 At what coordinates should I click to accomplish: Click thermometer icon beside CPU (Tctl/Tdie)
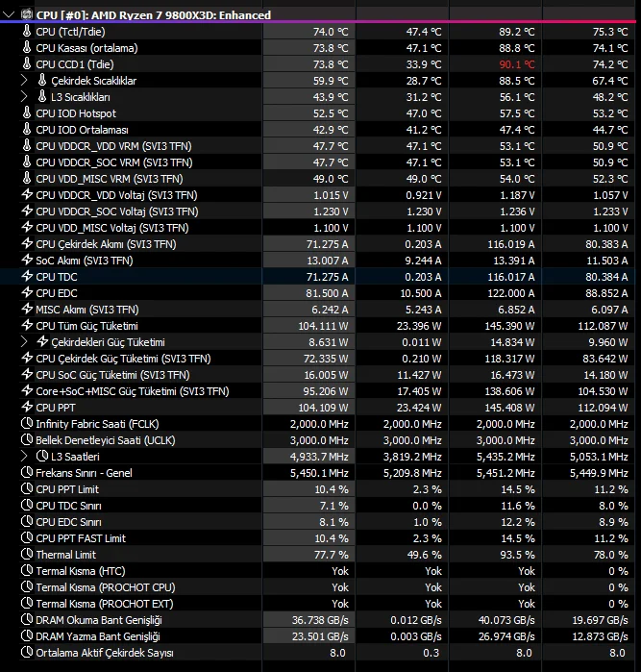[27, 32]
